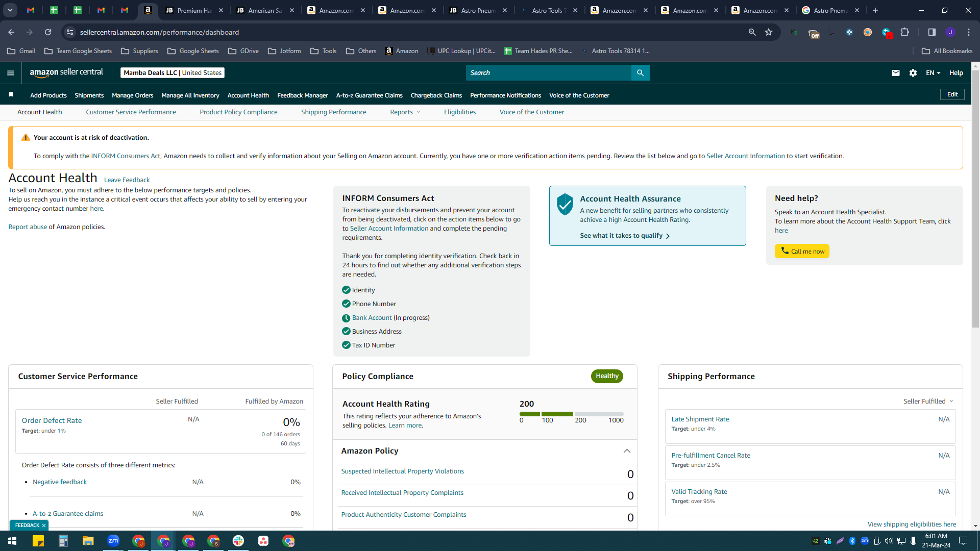Open the Windows notification center icon

(x=963, y=541)
